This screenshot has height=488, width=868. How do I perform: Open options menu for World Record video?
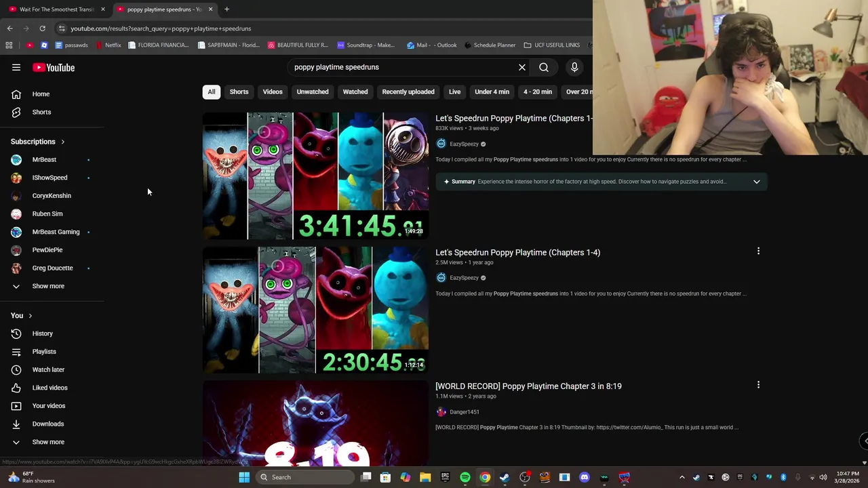(x=758, y=385)
